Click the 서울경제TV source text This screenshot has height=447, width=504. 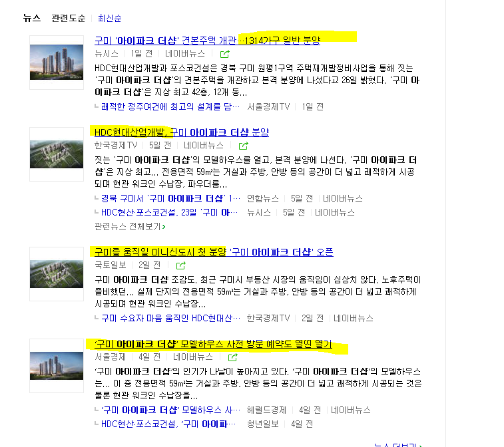(x=268, y=106)
